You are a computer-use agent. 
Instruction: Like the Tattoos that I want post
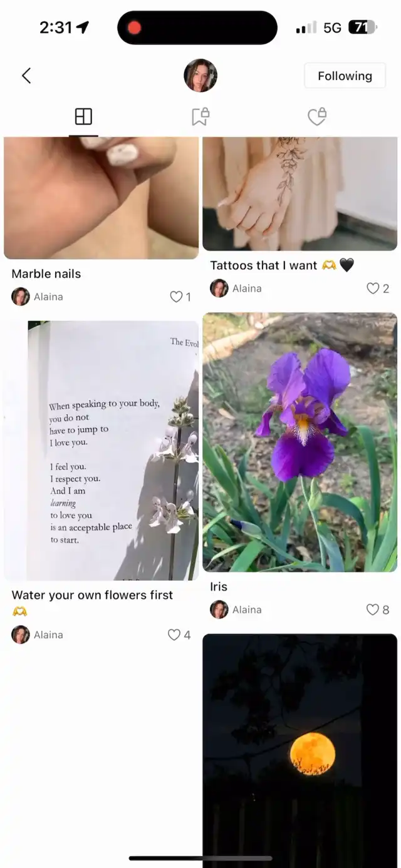click(x=373, y=288)
